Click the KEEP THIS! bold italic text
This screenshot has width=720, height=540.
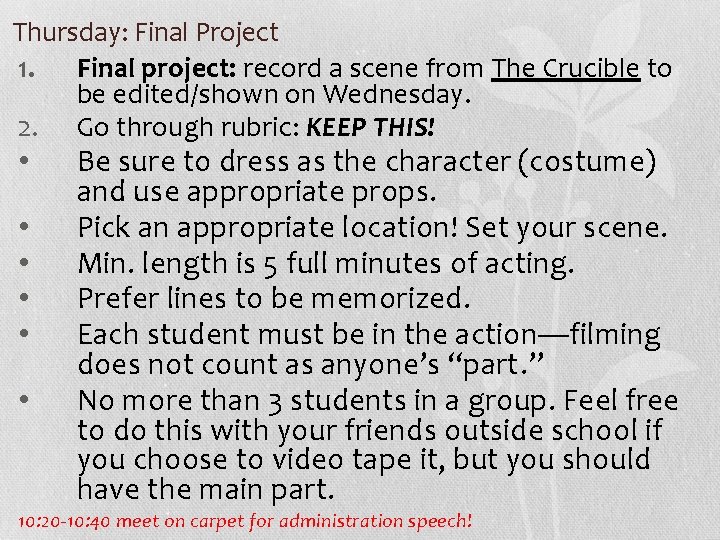[x=370, y=127]
